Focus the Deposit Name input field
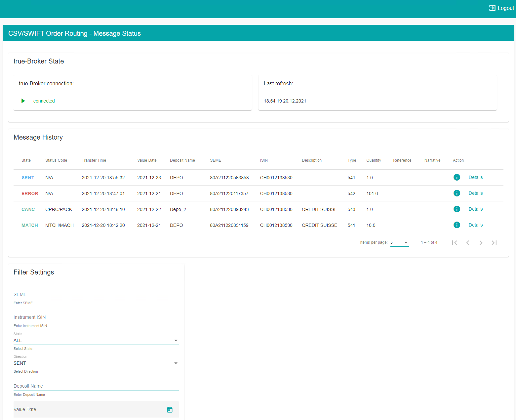Screen dimensions: 516x420 [x=96, y=386]
